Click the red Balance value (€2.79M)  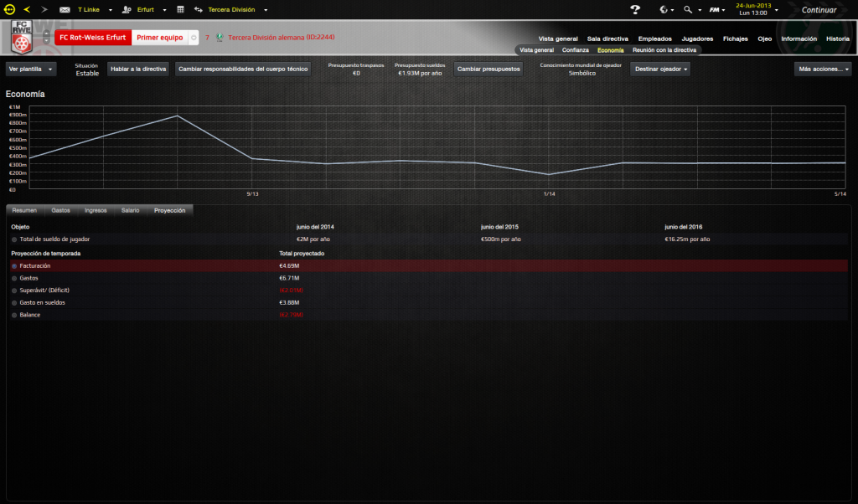click(x=291, y=316)
